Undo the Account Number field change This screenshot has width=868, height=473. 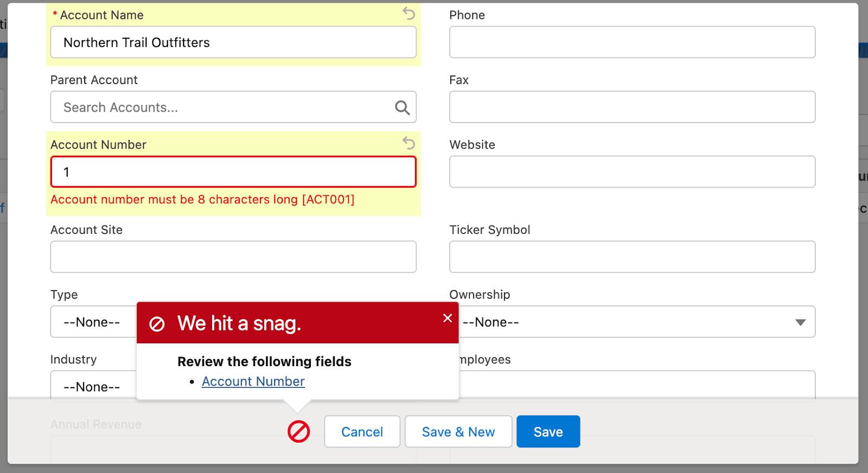pyautogui.click(x=409, y=143)
